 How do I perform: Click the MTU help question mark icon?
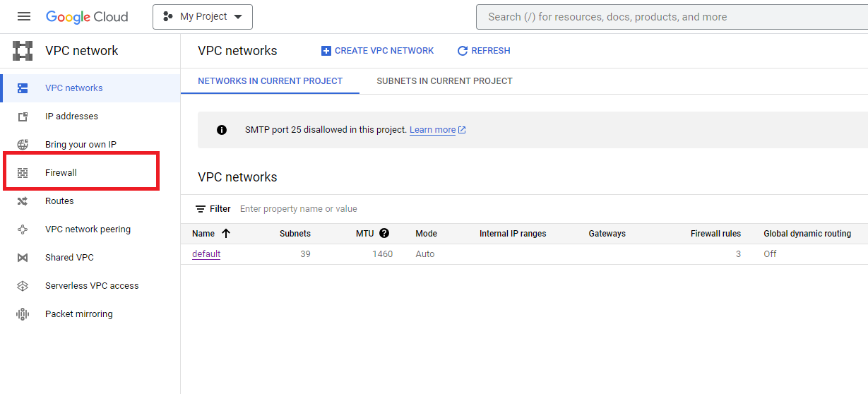[384, 233]
